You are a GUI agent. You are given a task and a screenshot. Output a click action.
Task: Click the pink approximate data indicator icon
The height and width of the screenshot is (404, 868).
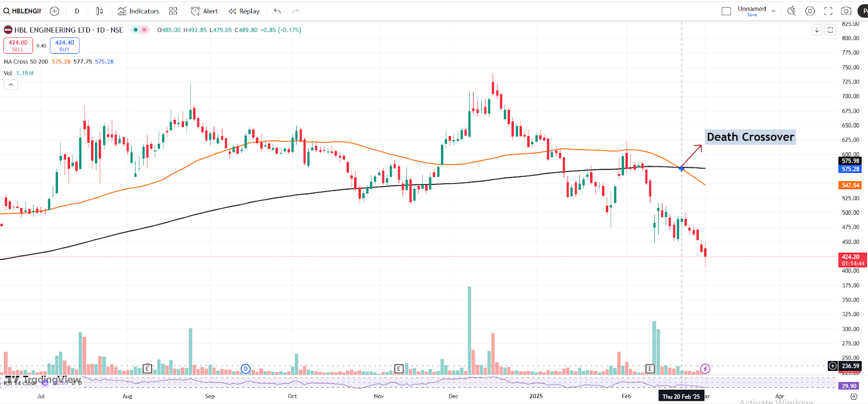coord(144,30)
